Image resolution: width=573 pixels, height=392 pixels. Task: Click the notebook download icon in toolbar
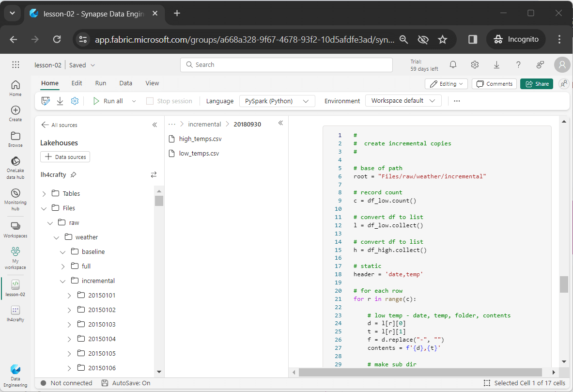(60, 101)
